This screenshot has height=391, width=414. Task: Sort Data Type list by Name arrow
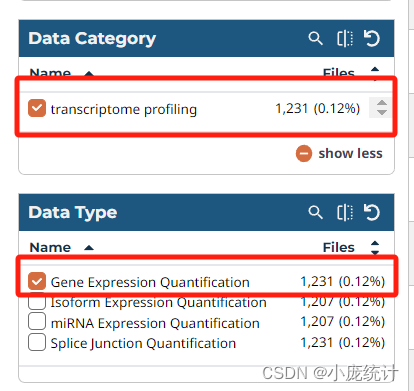(89, 248)
